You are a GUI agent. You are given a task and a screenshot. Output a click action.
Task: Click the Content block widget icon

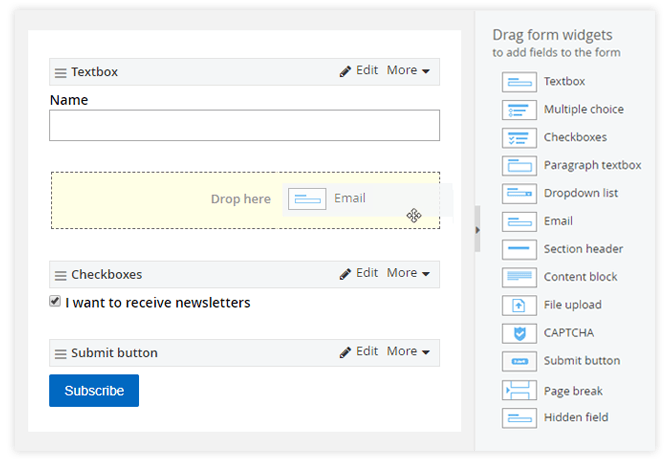pyautogui.click(x=519, y=277)
